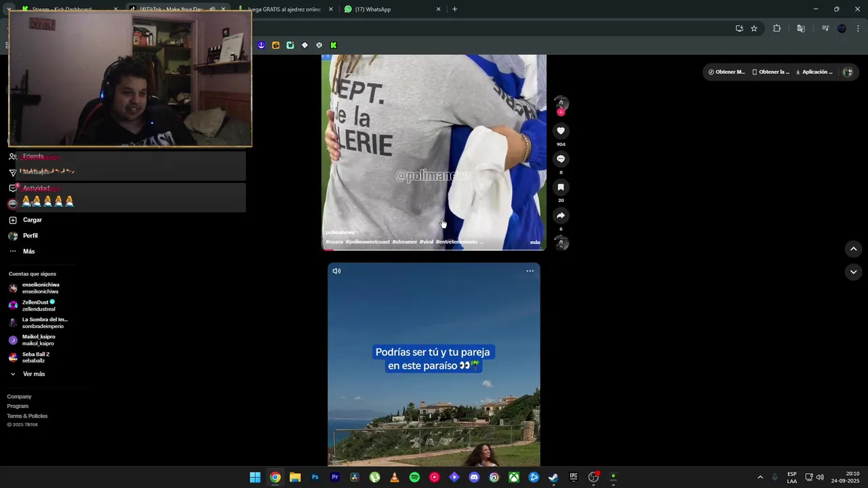Follow the creator with the red plus badge
The width and height of the screenshot is (868, 488).
point(561,112)
